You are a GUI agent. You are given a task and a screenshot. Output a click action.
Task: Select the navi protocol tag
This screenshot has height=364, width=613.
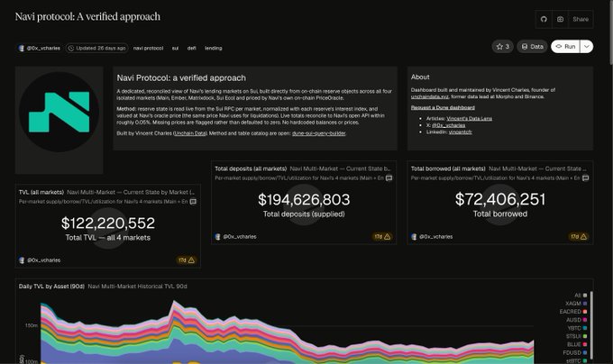click(x=148, y=48)
